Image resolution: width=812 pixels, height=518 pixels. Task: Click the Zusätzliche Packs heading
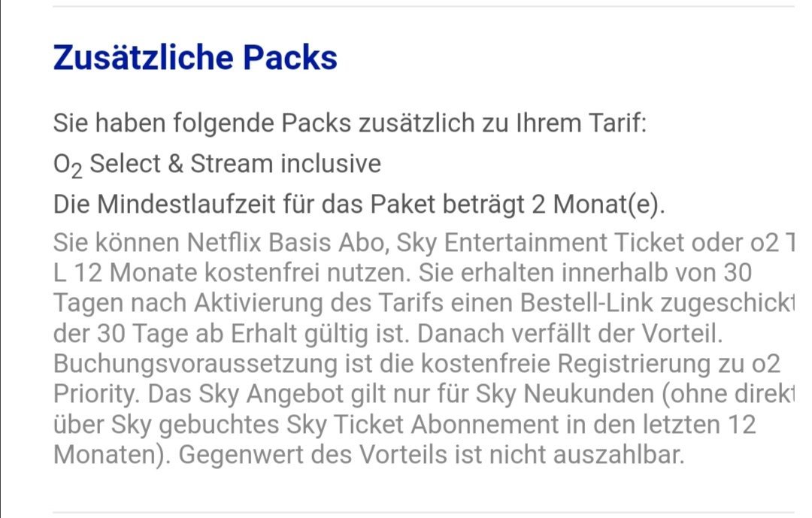pyautogui.click(x=195, y=57)
